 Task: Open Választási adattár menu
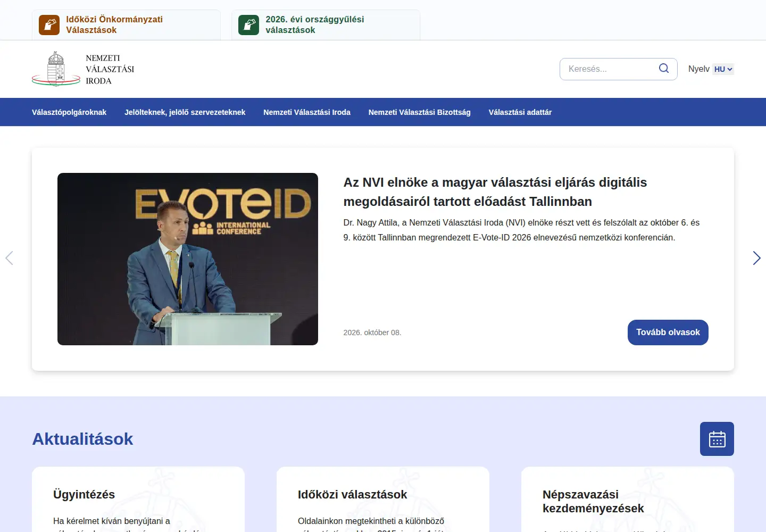coord(520,112)
